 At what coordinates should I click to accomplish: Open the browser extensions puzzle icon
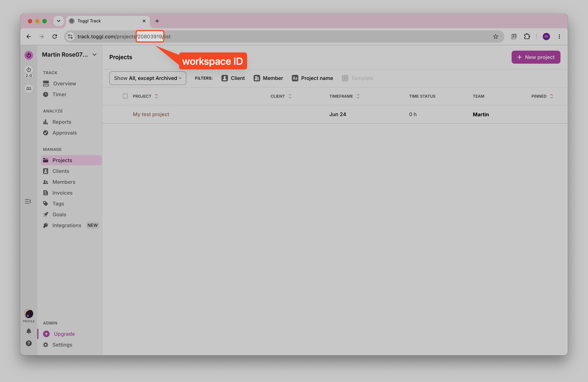click(527, 37)
